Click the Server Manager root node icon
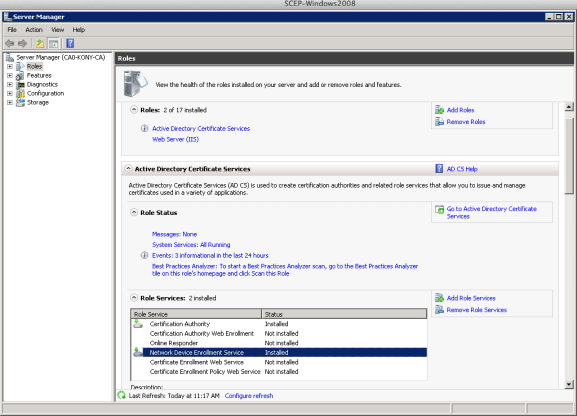Screen dimensions: 577x416 click(x=10, y=57)
